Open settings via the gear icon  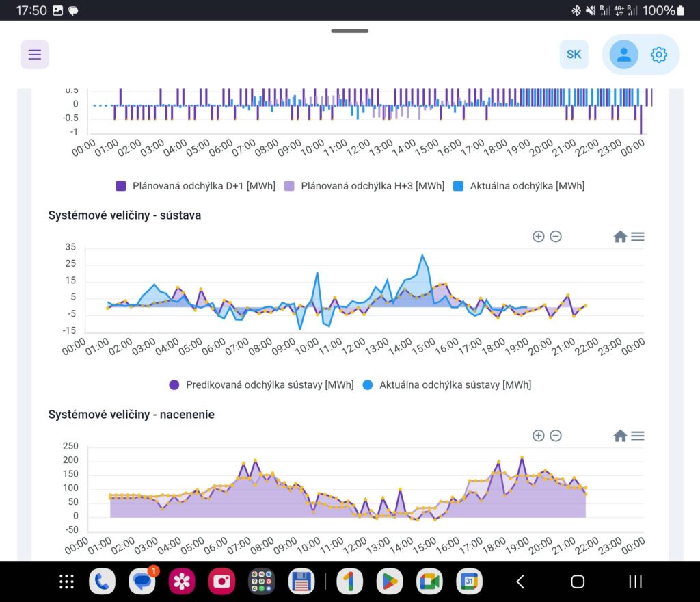[658, 55]
